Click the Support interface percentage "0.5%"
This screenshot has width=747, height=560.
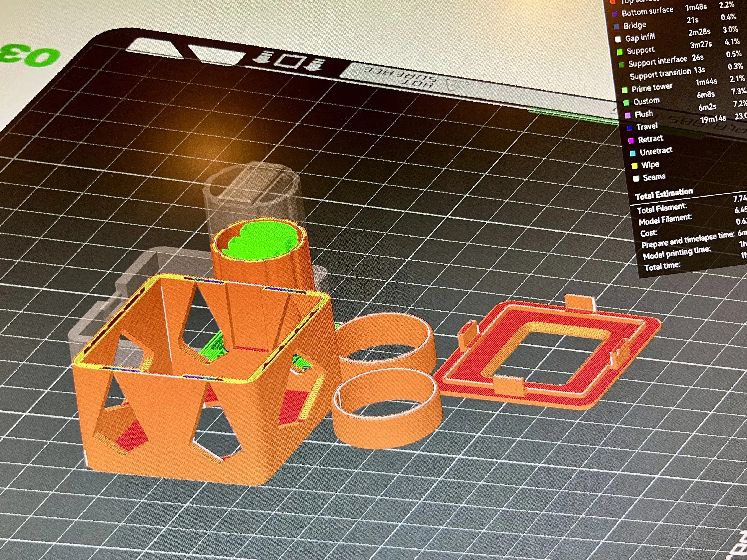pyautogui.click(x=734, y=54)
